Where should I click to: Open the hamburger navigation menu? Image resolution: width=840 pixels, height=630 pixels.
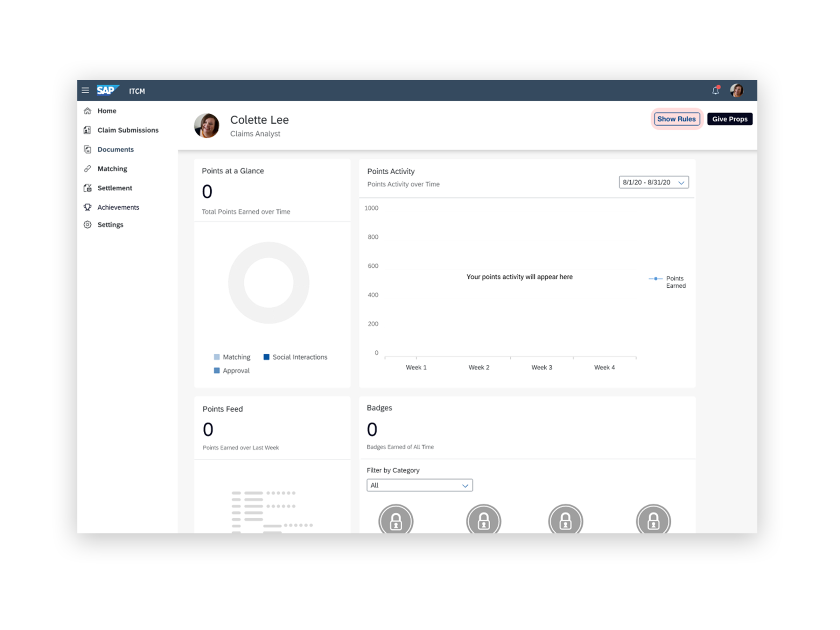[85, 90]
